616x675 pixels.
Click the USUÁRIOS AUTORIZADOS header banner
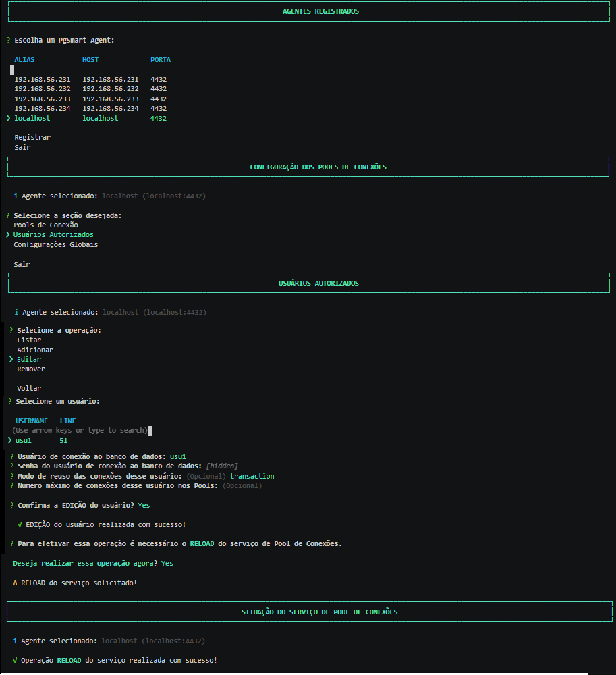coord(309,283)
